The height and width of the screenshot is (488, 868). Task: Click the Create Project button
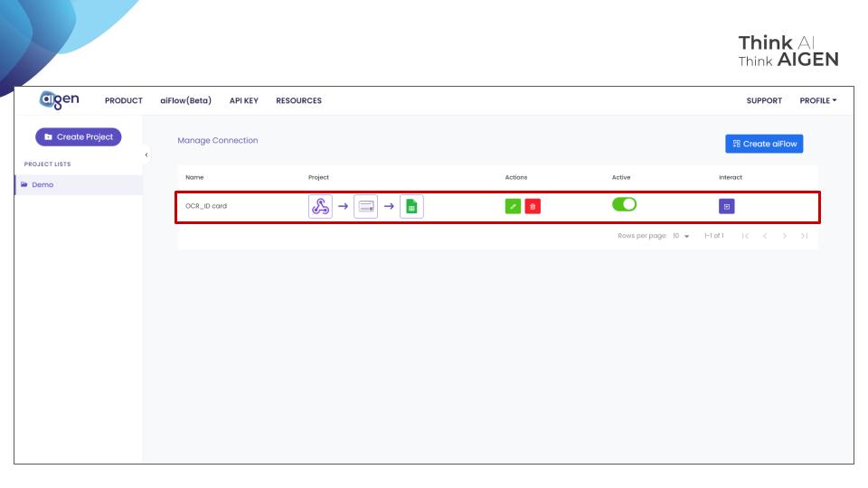tap(79, 136)
